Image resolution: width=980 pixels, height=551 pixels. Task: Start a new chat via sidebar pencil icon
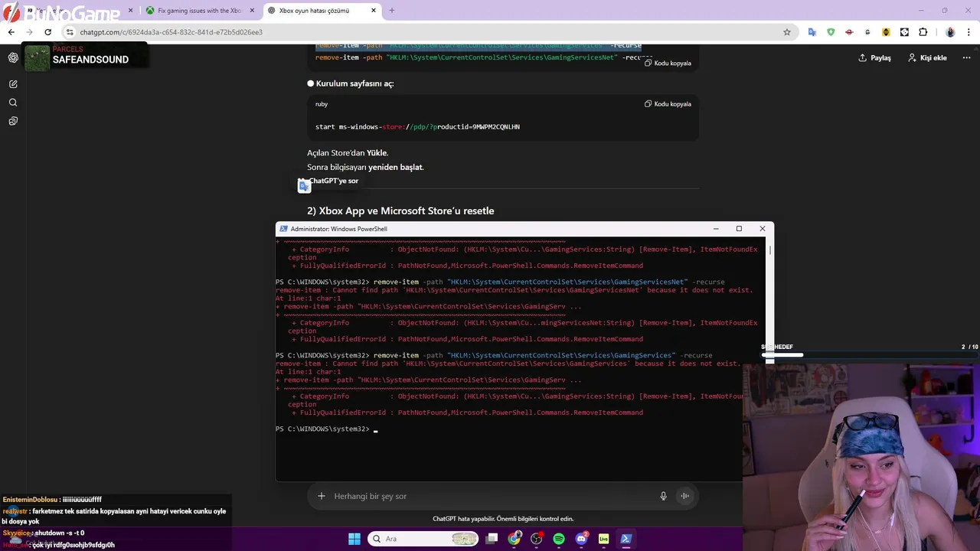point(13,84)
